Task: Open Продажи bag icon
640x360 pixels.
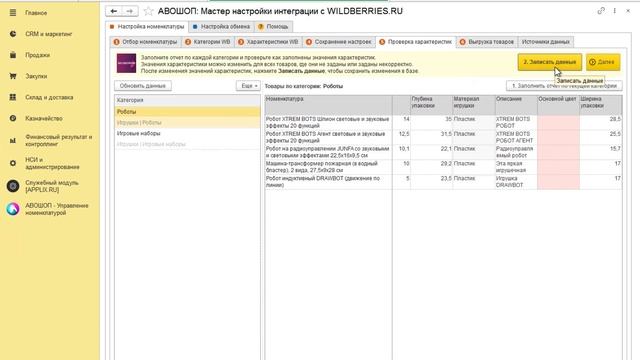Action: tap(13, 55)
